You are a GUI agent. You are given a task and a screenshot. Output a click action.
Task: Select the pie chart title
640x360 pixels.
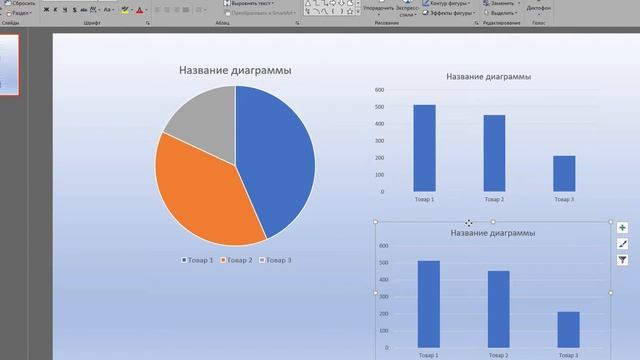coord(235,70)
